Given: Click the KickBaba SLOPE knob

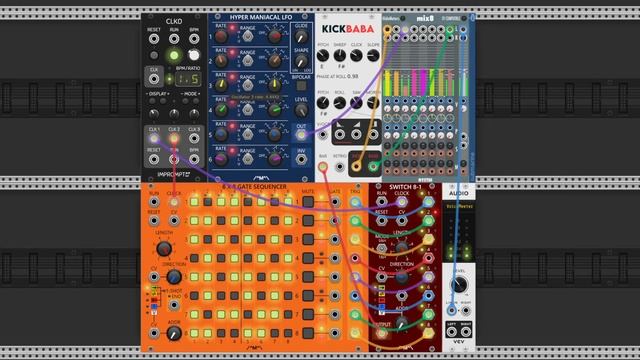Looking at the screenshot, I should [x=373, y=56].
